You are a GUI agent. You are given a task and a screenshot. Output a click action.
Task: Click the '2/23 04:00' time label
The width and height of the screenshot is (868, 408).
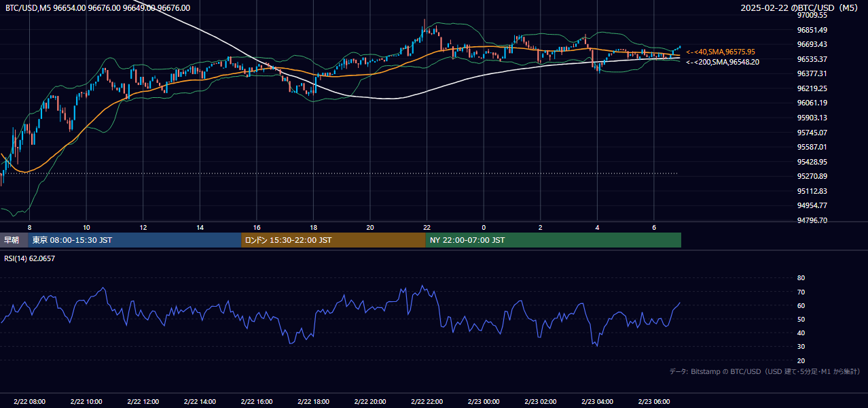pos(597,402)
